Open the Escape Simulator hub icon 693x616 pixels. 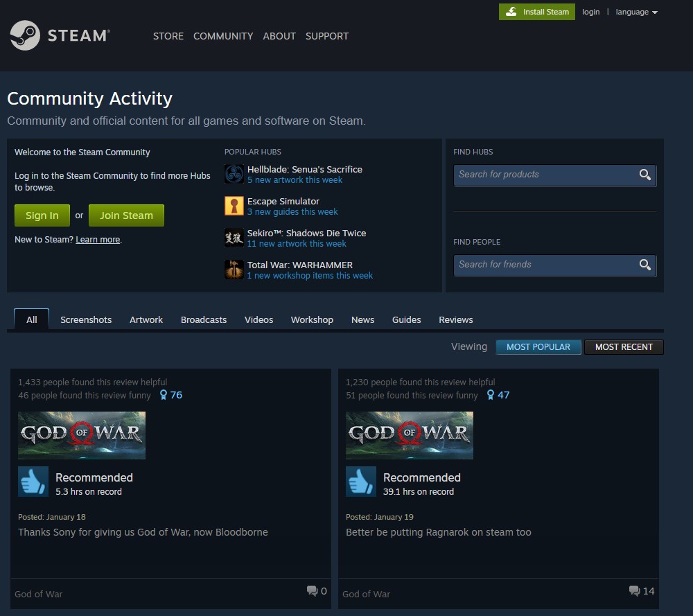click(x=234, y=206)
